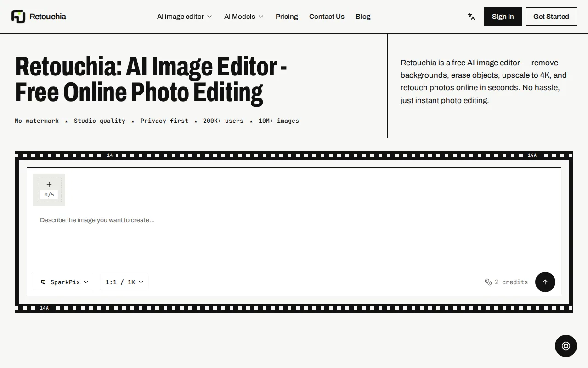Screen dimensions: 588x368
Task: Click the "No watermark" tagline text
Action: [37, 121]
